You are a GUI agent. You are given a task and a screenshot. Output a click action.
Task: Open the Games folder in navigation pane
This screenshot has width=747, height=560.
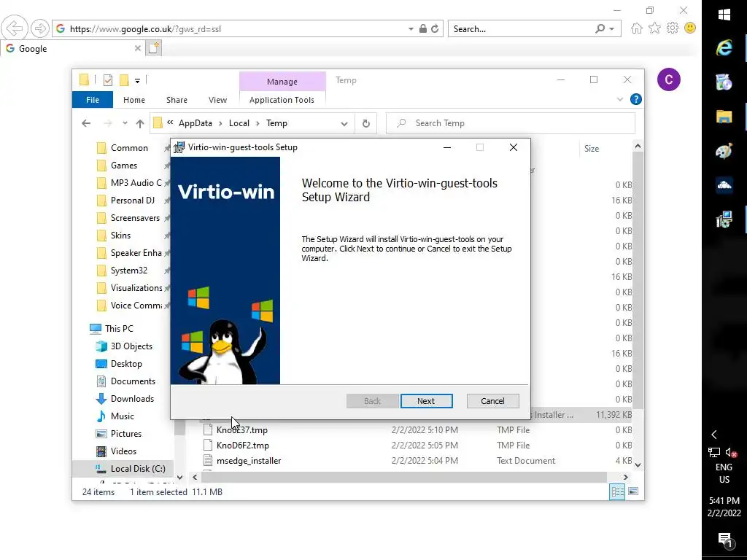[124, 166]
